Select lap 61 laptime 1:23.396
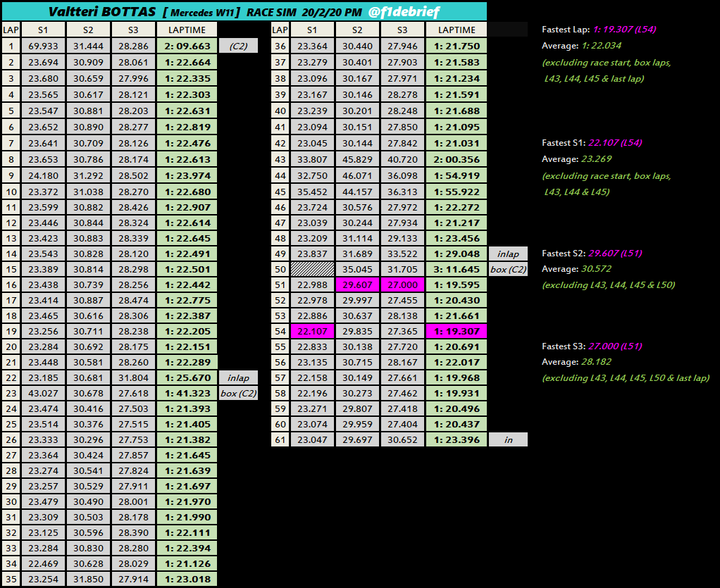The width and height of the screenshot is (720, 588). click(x=457, y=439)
